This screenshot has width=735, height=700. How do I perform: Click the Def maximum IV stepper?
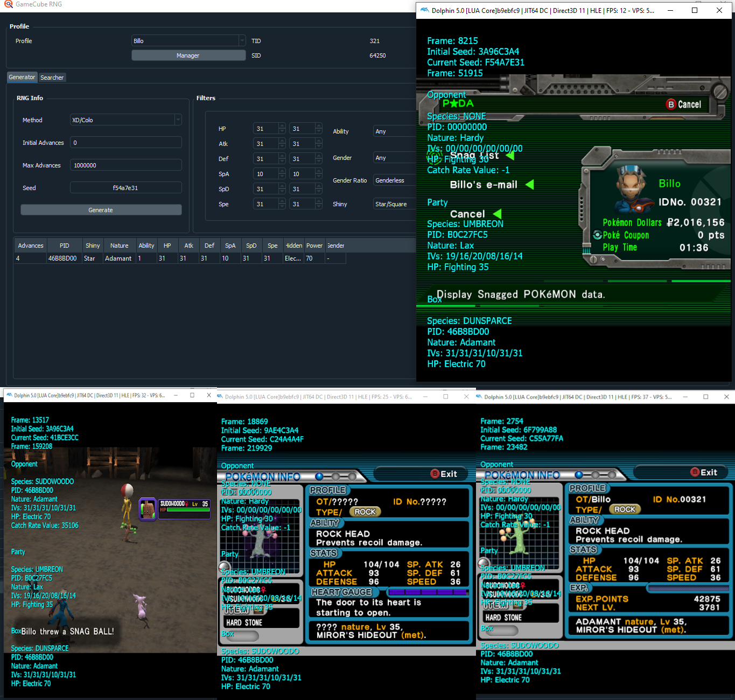point(318,159)
